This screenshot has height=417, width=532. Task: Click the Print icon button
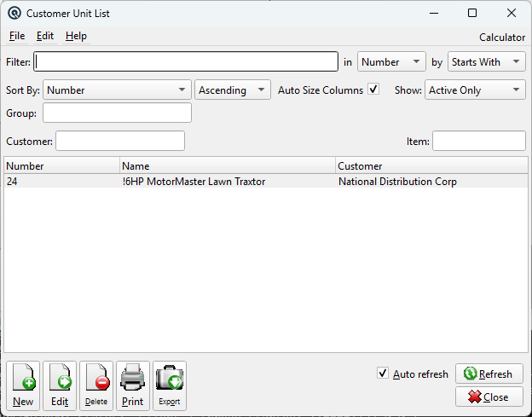click(133, 385)
